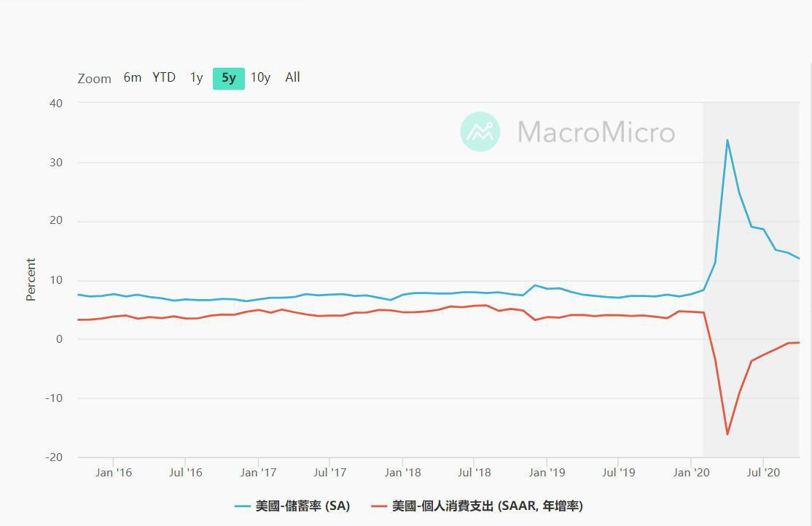Switch zoom range to 1y

click(196, 77)
